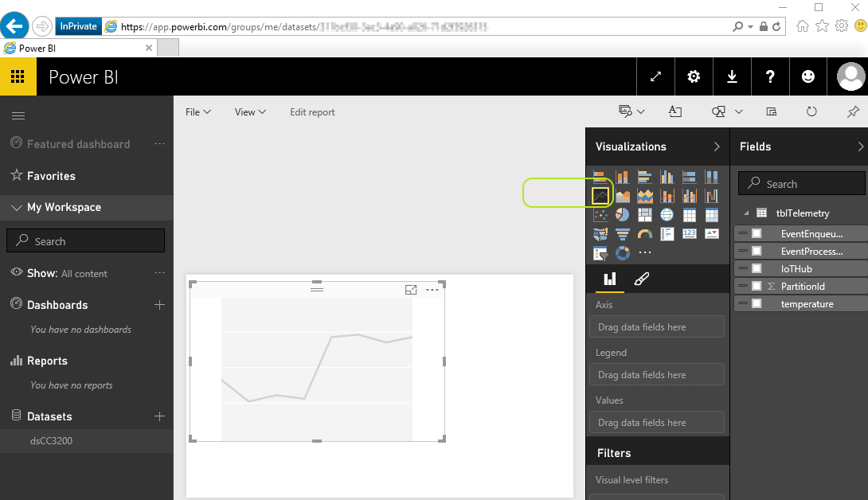Check the EventProcess... field checkbox
Viewport: 868px width, 500px height.
757,252
